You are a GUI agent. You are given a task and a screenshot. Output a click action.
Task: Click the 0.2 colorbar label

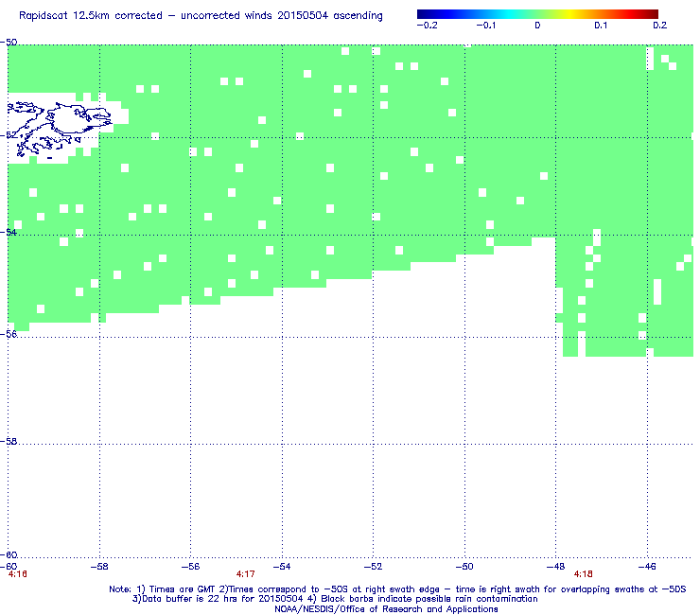point(660,26)
